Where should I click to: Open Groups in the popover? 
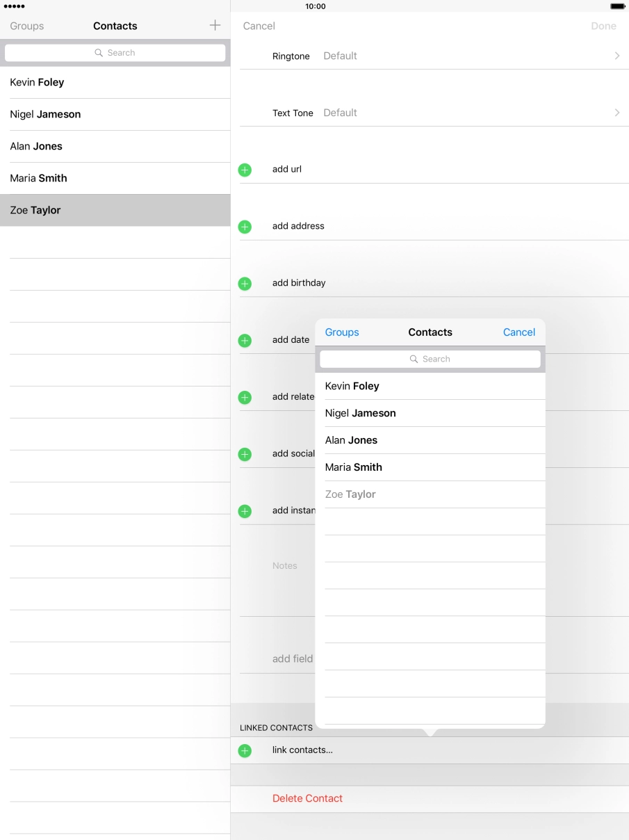pyautogui.click(x=342, y=332)
